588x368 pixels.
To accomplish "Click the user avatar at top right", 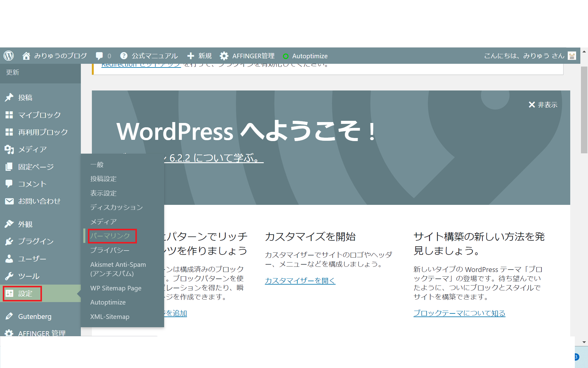I will tap(572, 56).
